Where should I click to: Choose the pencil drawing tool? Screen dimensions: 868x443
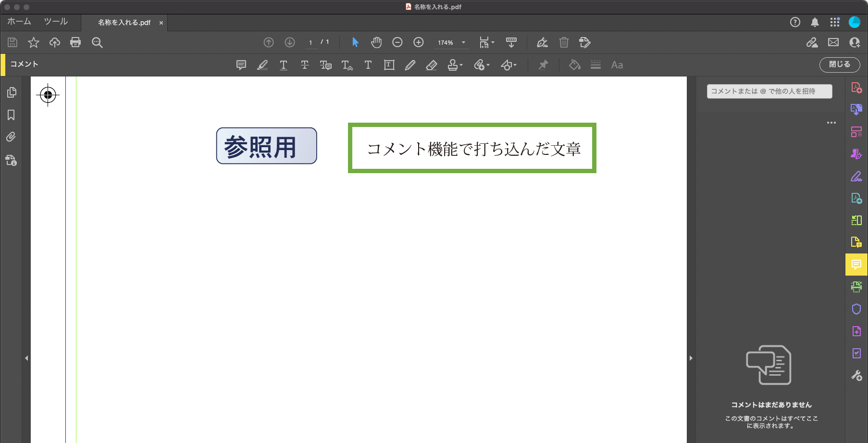[x=410, y=65]
